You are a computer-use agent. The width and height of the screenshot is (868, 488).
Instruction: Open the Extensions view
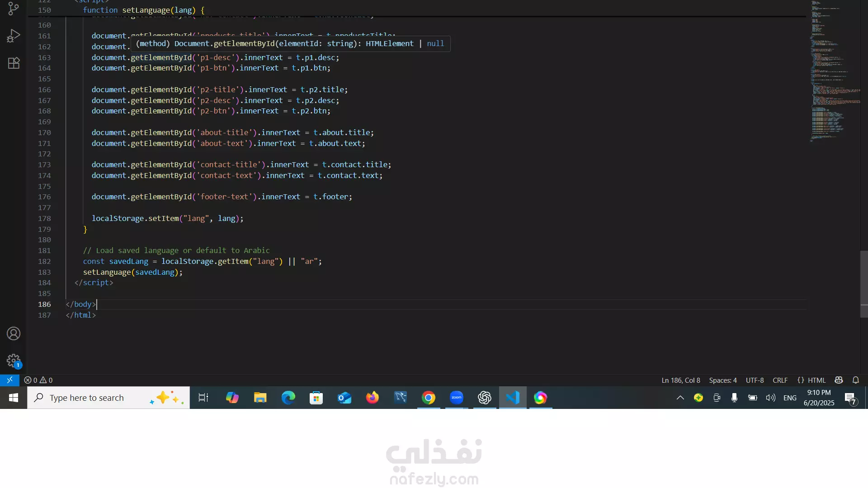click(14, 63)
